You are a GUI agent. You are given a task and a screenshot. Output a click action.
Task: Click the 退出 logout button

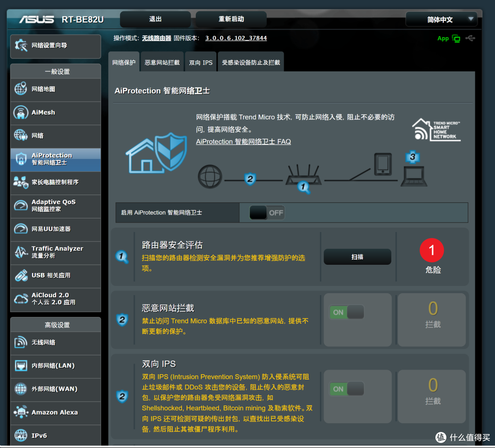155,19
